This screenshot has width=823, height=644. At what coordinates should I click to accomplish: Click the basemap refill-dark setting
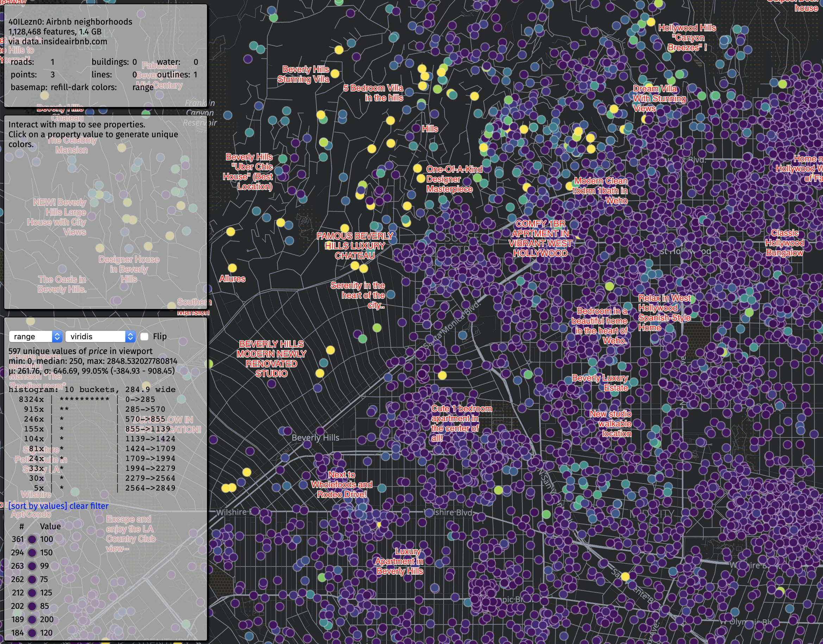point(69,87)
